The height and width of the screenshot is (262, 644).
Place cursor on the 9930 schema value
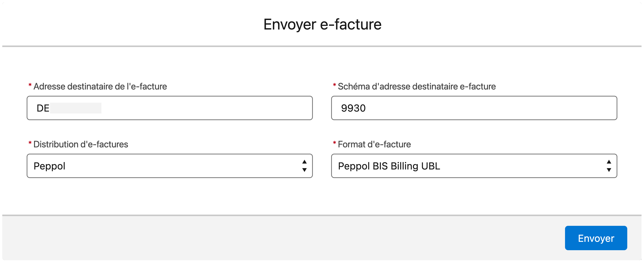(353, 108)
